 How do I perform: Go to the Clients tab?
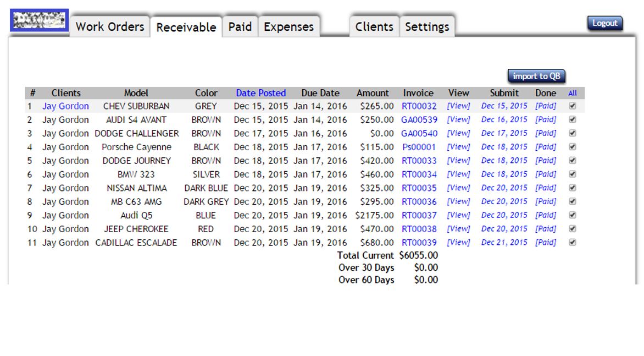pyautogui.click(x=374, y=27)
